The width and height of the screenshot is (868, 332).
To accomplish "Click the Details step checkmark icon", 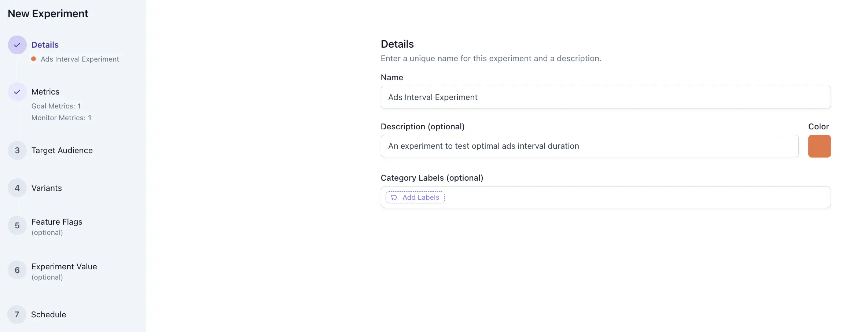I will 17,45.
